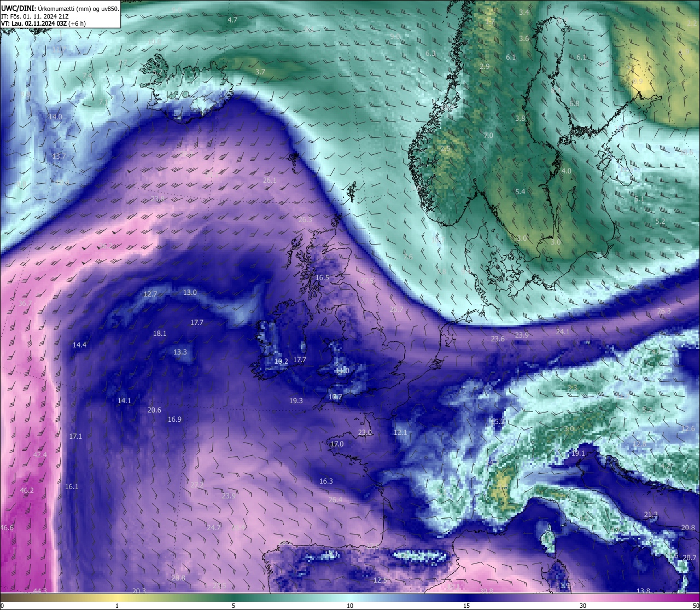This screenshot has height=610, width=700.
Task: Click the 5.4 value over Sweden
Action: pyautogui.click(x=520, y=192)
